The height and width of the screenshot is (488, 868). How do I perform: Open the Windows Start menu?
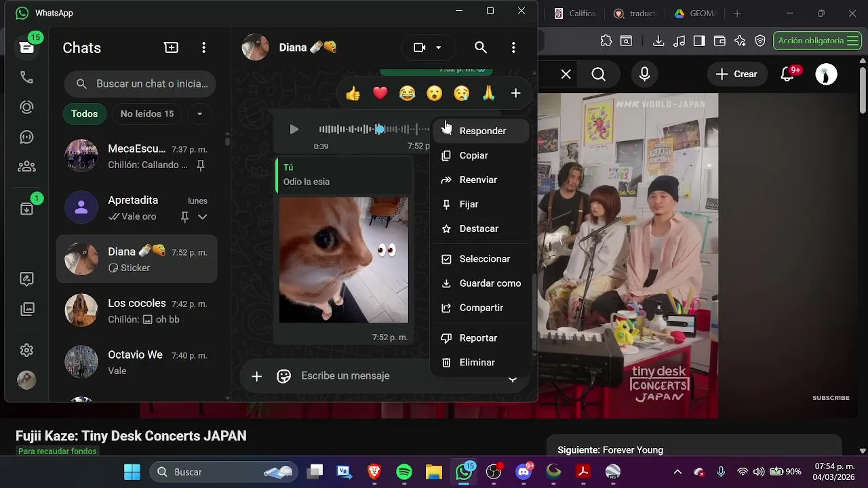[132, 472]
